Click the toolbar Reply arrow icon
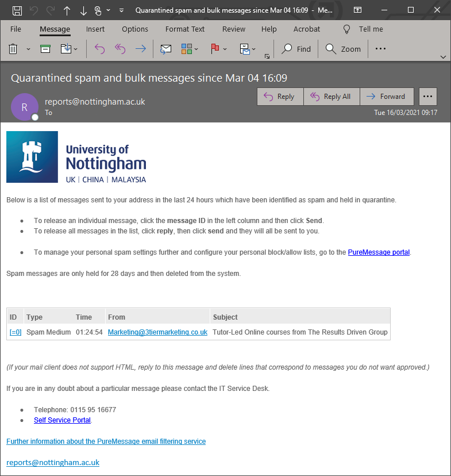 [99, 49]
